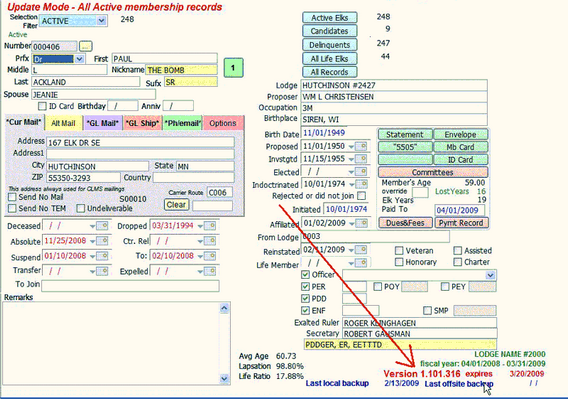The width and height of the screenshot is (568, 399).
Task: Expand the Officer position dropdown
Action: point(490,275)
